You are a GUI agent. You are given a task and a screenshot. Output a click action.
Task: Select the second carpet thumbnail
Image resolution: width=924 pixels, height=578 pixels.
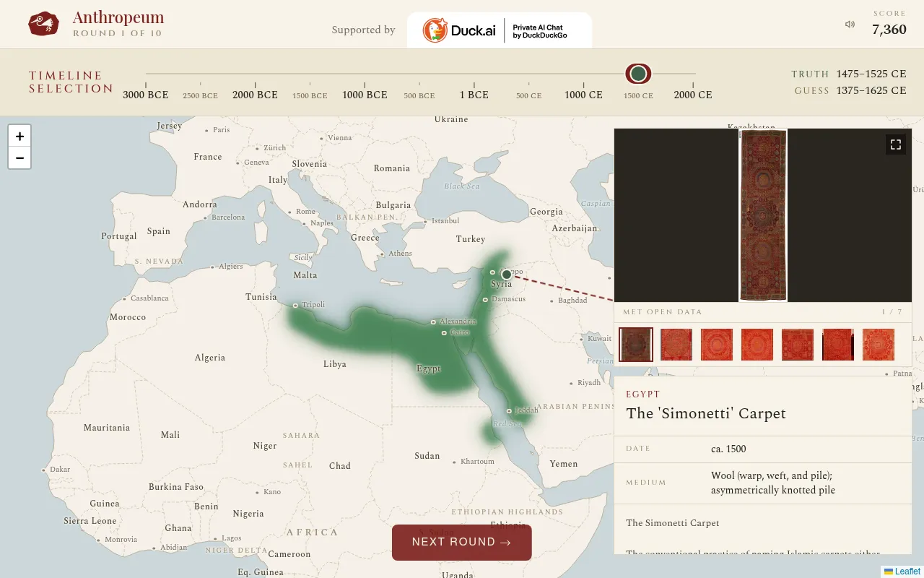[676, 345]
